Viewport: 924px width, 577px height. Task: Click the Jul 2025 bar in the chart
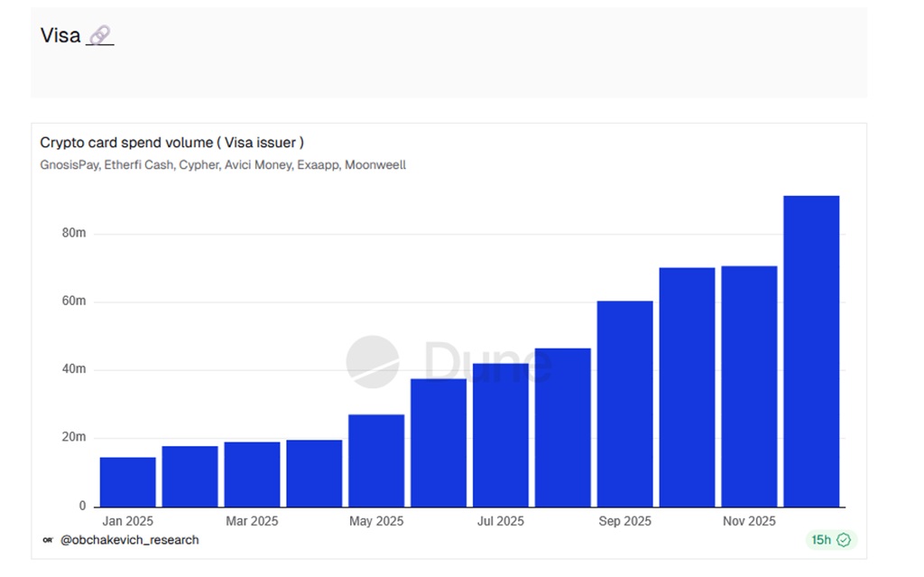coord(501,433)
